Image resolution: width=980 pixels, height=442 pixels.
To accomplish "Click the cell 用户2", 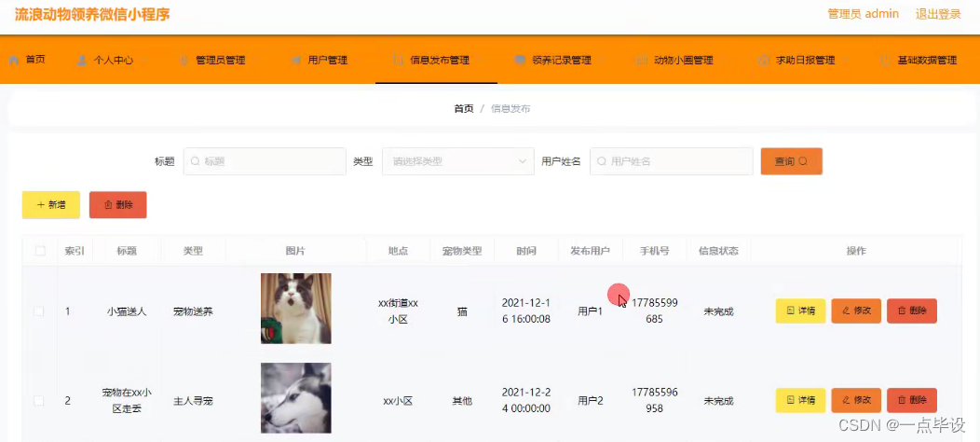I will (591, 401).
